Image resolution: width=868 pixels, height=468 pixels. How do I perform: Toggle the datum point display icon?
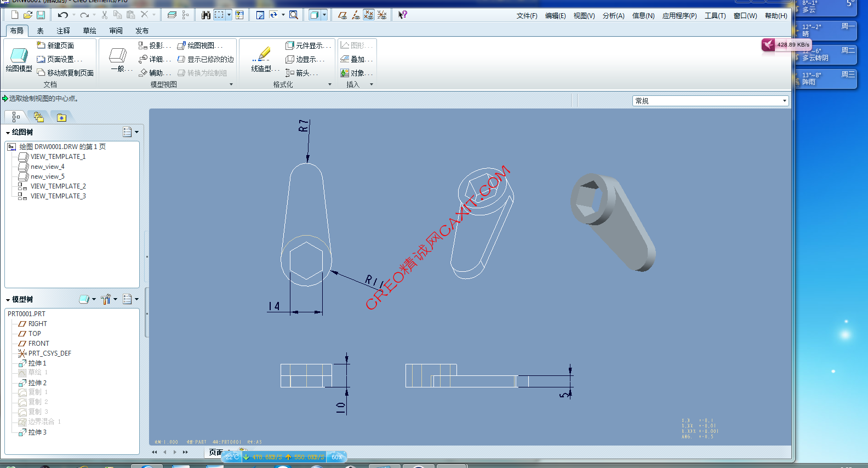[x=369, y=15]
